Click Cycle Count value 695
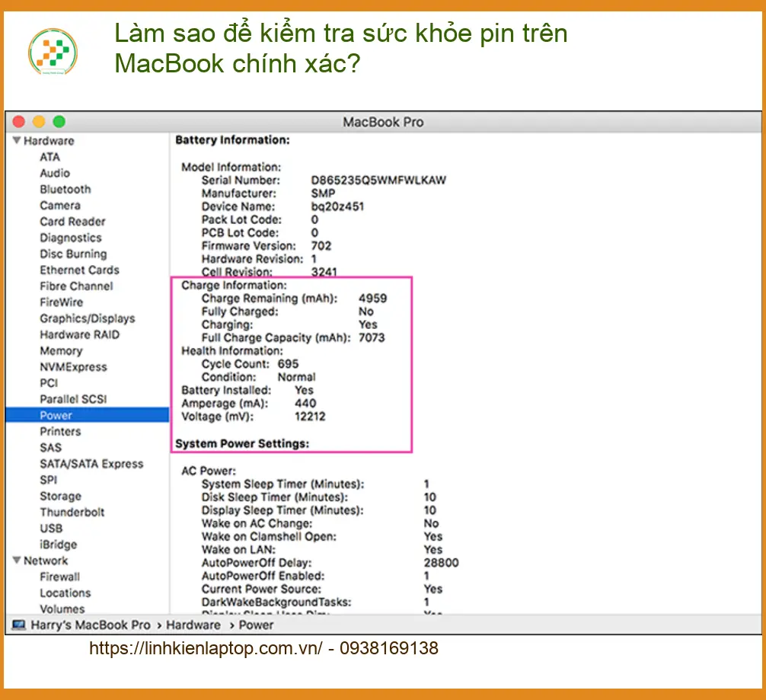This screenshot has width=766, height=700. (288, 363)
